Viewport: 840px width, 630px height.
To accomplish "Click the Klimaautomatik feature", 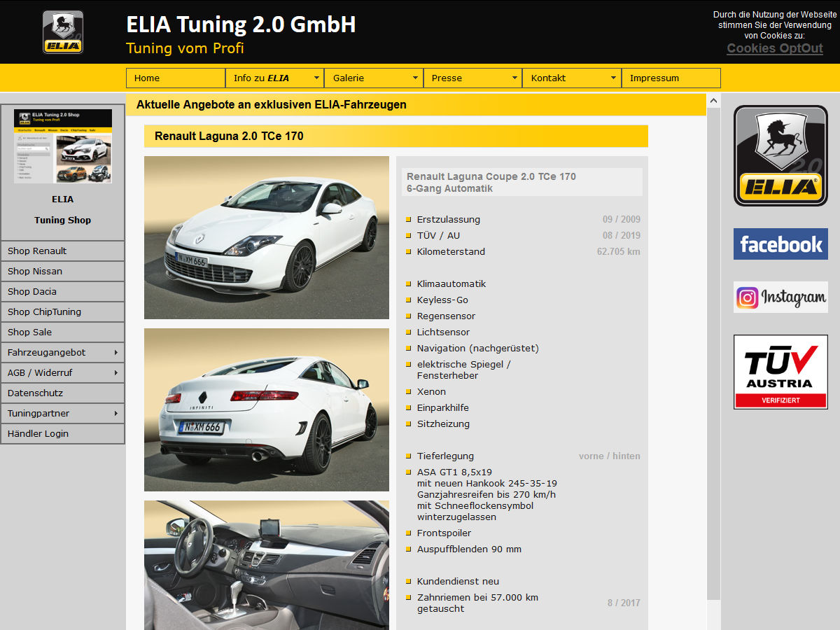I will tap(451, 283).
